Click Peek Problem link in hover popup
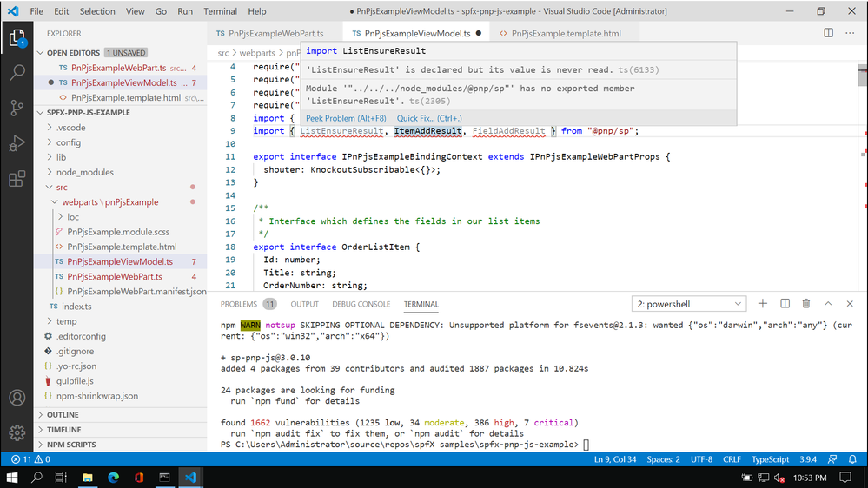This screenshot has height=488, width=868. pos(346,118)
